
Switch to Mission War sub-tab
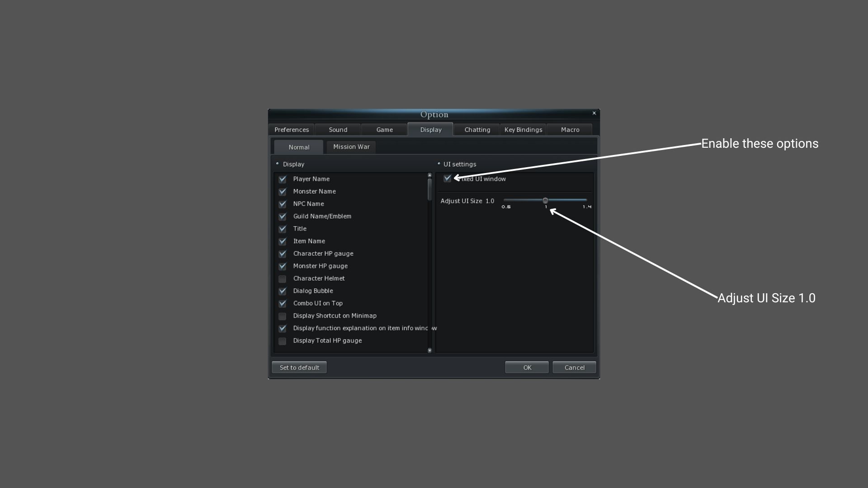pyautogui.click(x=351, y=147)
